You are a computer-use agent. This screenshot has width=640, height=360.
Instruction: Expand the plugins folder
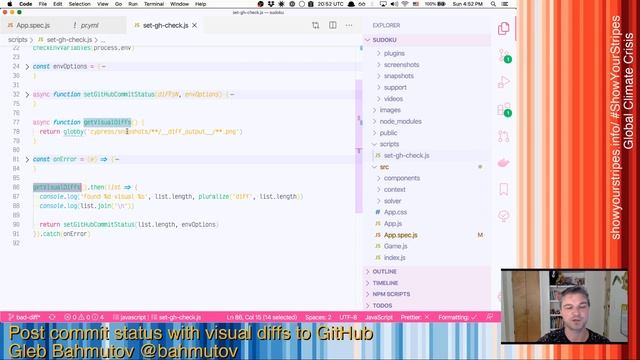tap(394, 53)
